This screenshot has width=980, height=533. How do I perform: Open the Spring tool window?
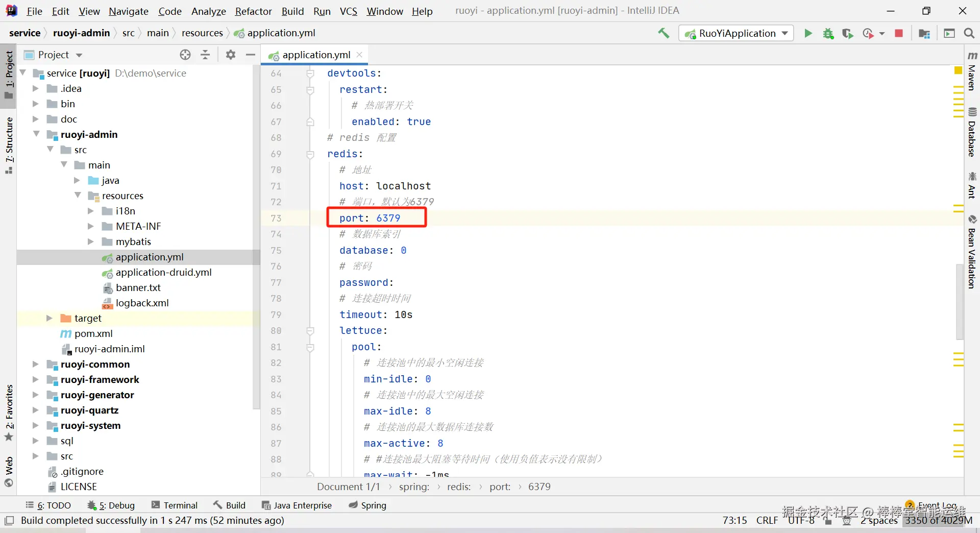[x=367, y=505]
